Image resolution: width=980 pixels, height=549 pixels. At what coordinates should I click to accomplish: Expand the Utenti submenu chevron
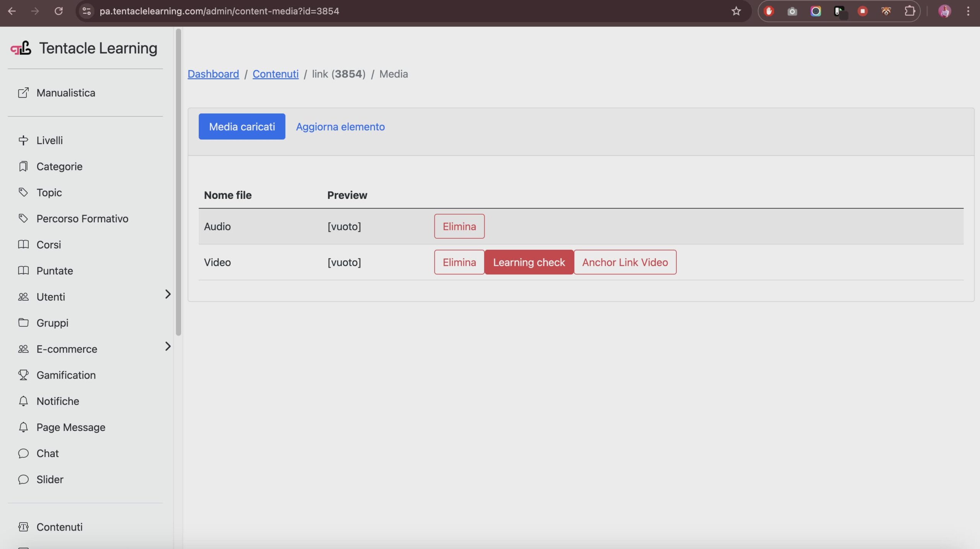168,294
